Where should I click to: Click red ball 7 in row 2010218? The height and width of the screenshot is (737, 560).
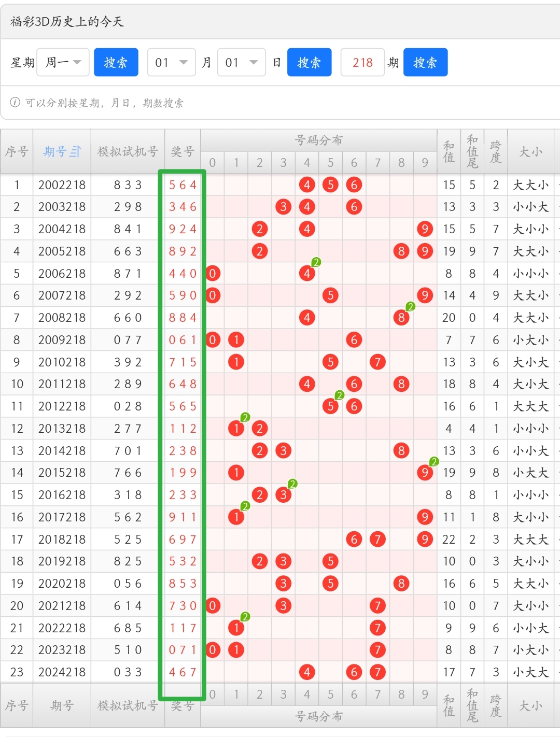tap(377, 362)
